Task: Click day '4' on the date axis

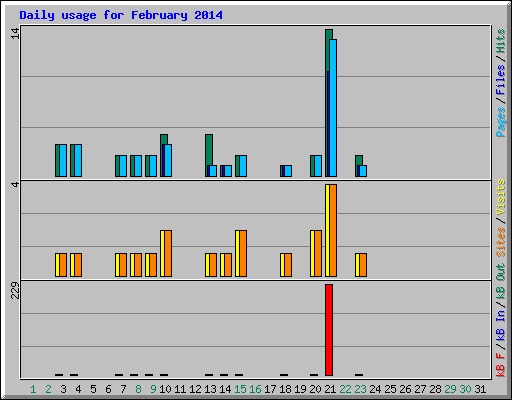Action: tap(78, 389)
